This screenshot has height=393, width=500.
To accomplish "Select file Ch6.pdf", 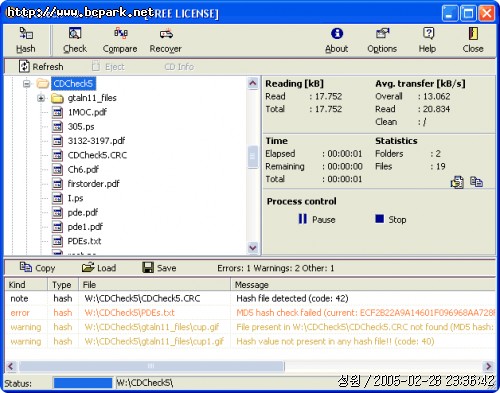I will (x=83, y=170).
